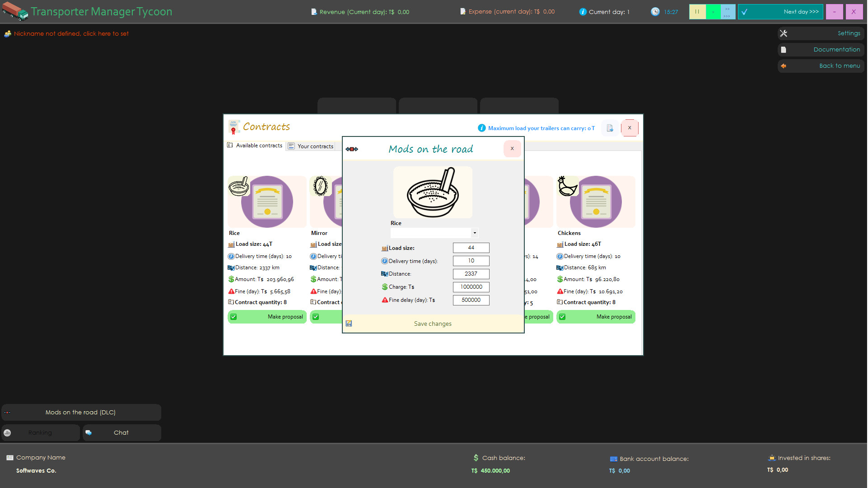Click the document icon in Contracts header
The width and height of the screenshot is (868, 488).
tap(610, 128)
